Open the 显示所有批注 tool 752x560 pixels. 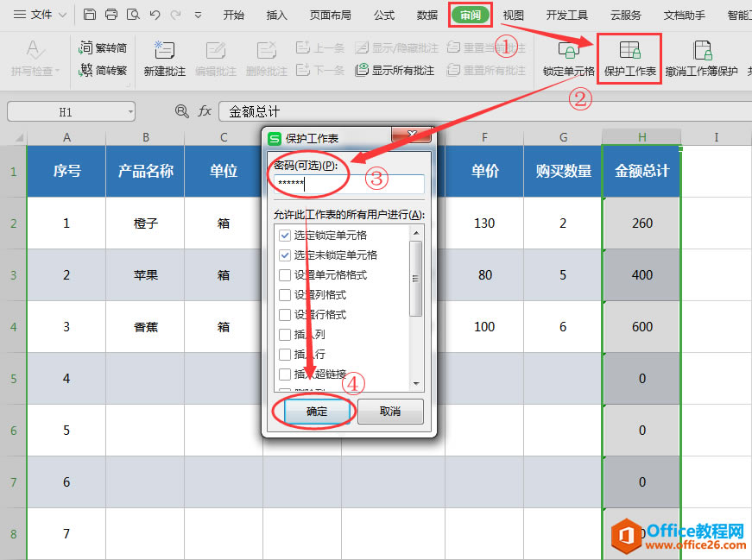pyautogui.click(x=400, y=71)
